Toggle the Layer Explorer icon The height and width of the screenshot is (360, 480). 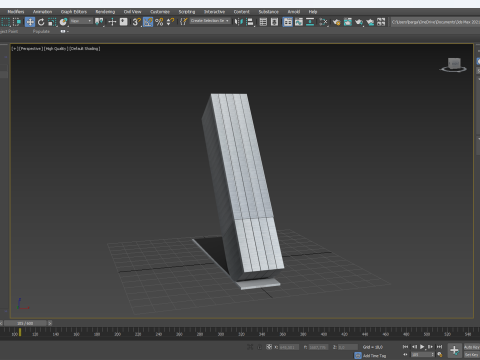[x=274, y=22]
